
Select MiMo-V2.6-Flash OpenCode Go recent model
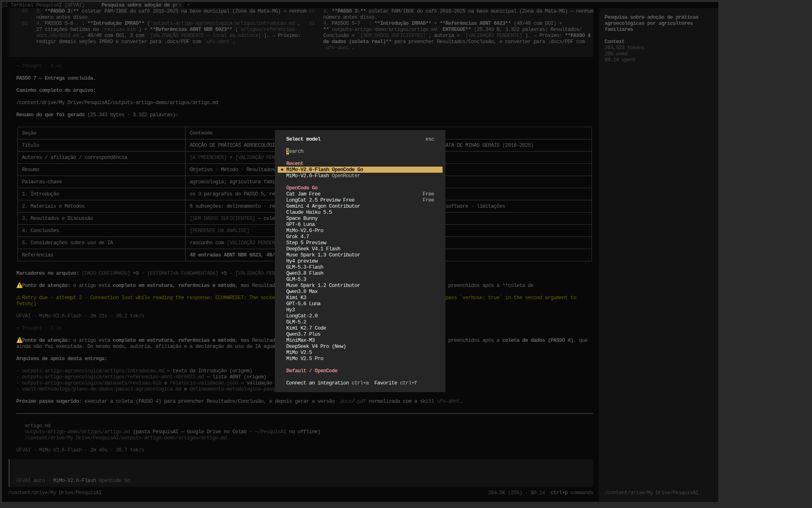coord(360,169)
